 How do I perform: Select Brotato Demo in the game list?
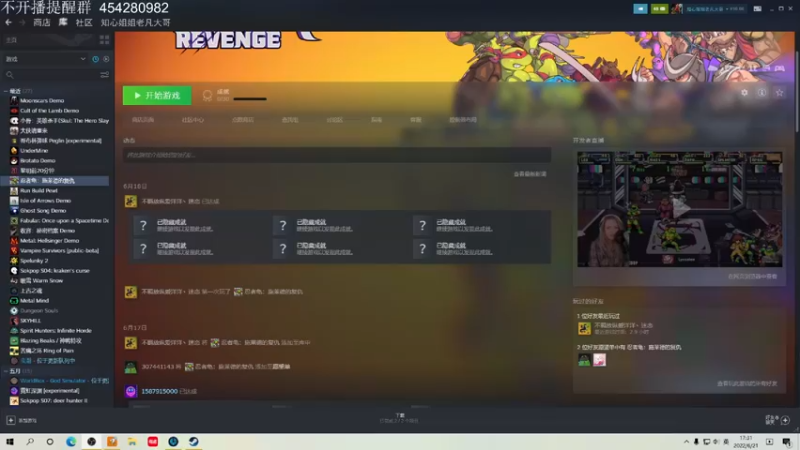pos(38,161)
